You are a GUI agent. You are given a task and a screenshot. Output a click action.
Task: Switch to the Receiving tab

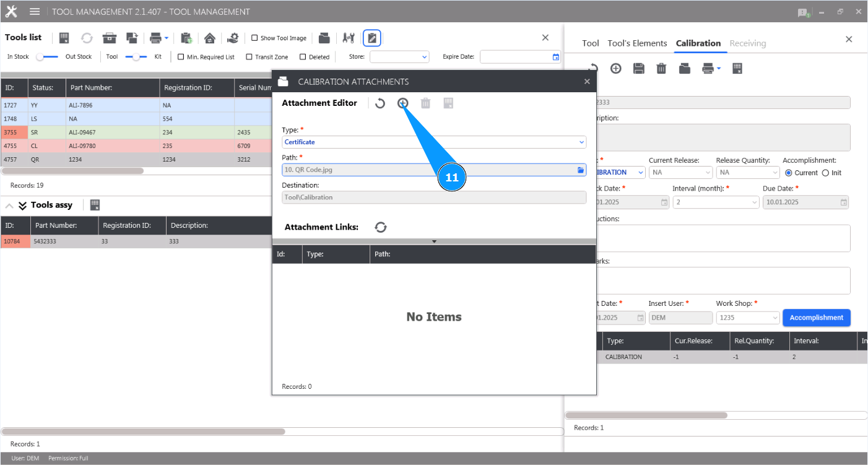coord(748,43)
